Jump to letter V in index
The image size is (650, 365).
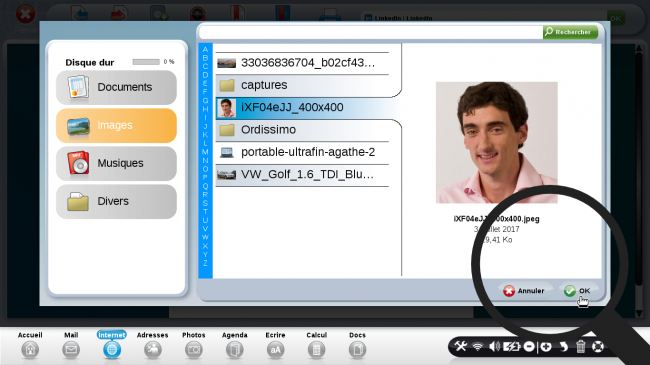click(205, 229)
